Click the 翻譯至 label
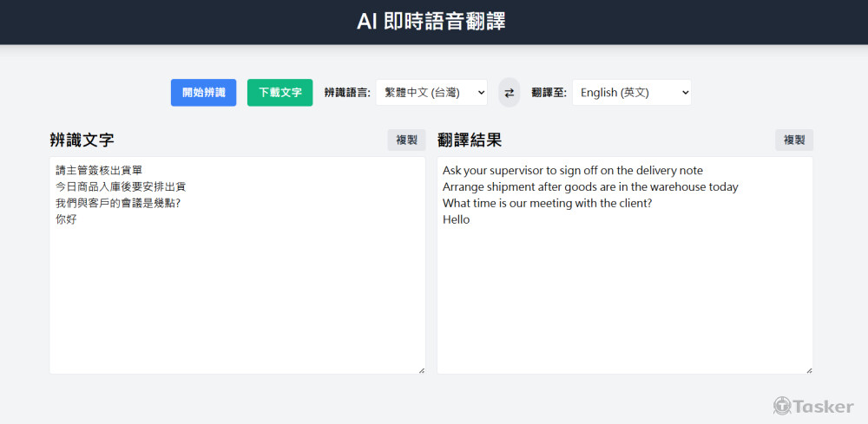The height and width of the screenshot is (424, 868). point(549,93)
